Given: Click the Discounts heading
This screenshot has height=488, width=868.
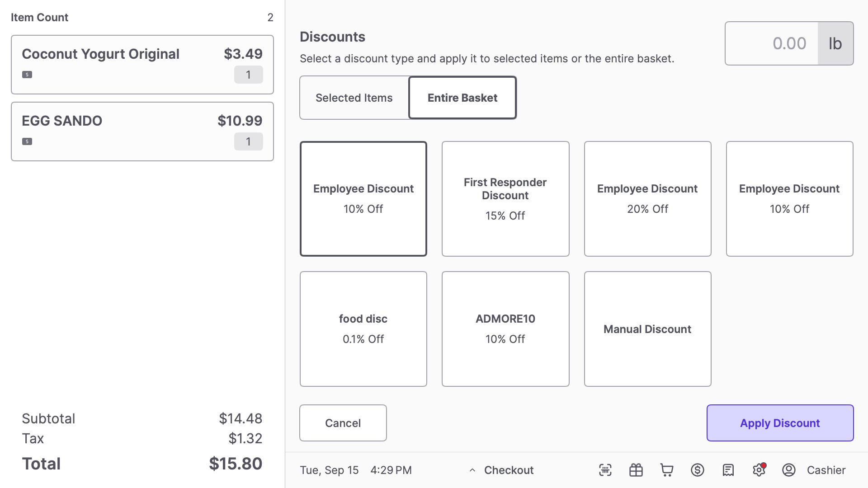Looking at the screenshot, I should (332, 37).
